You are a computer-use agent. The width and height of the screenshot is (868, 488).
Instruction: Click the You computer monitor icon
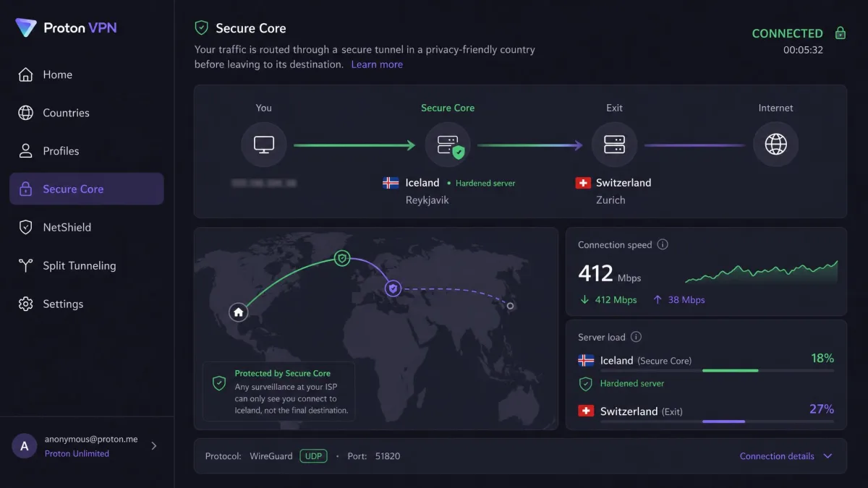click(264, 145)
